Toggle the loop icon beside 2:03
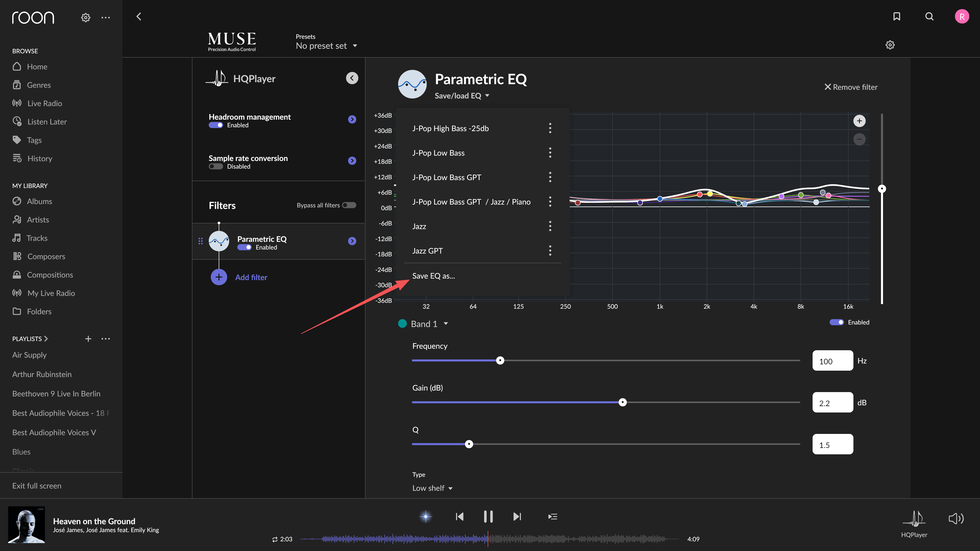The width and height of the screenshot is (980, 551). point(275,539)
